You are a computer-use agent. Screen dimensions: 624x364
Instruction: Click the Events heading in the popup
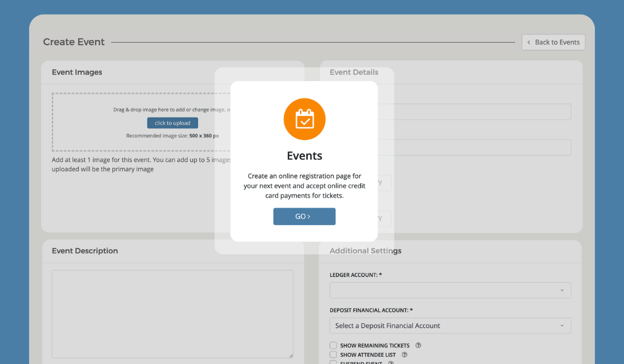click(305, 155)
